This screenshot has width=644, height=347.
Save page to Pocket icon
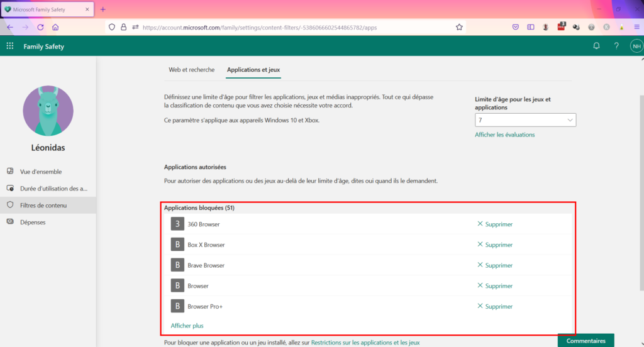coord(516,27)
